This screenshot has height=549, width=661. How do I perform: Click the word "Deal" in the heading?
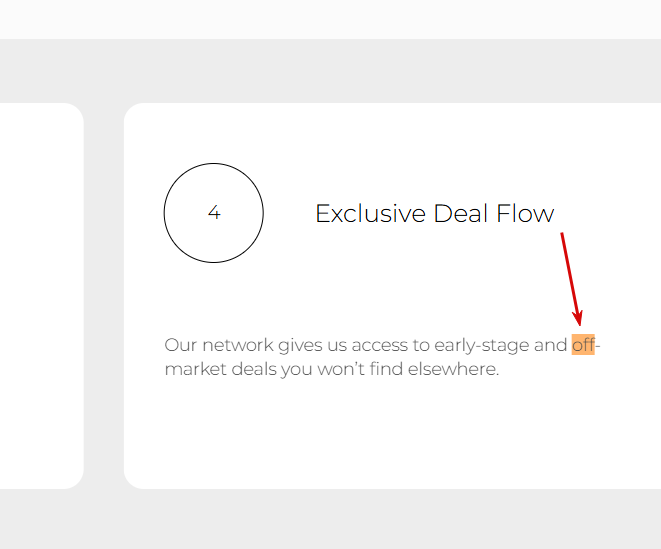(461, 213)
